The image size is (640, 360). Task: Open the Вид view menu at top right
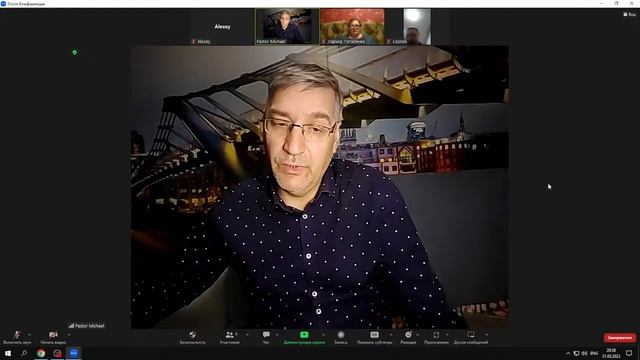(629, 14)
